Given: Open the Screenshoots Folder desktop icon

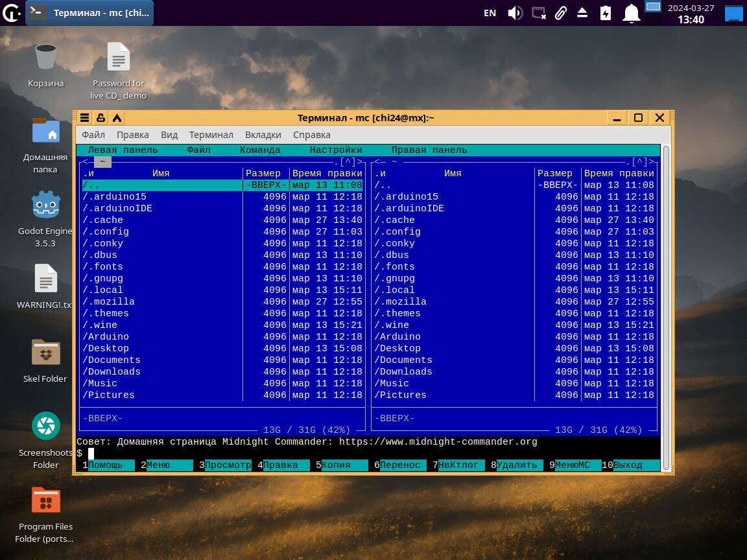Looking at the screenshot, I should [45, 426].
